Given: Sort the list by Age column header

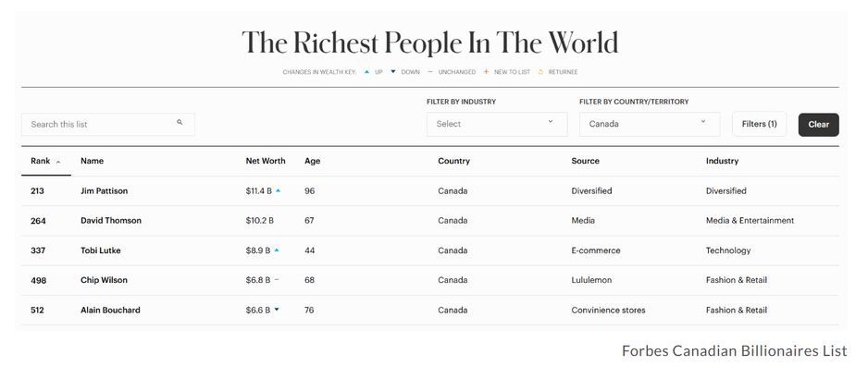Looking at the screenshot, I should [312, 162].
